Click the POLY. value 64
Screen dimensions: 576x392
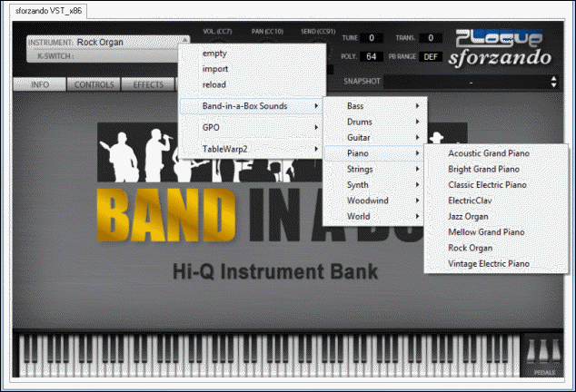point(372,56)
